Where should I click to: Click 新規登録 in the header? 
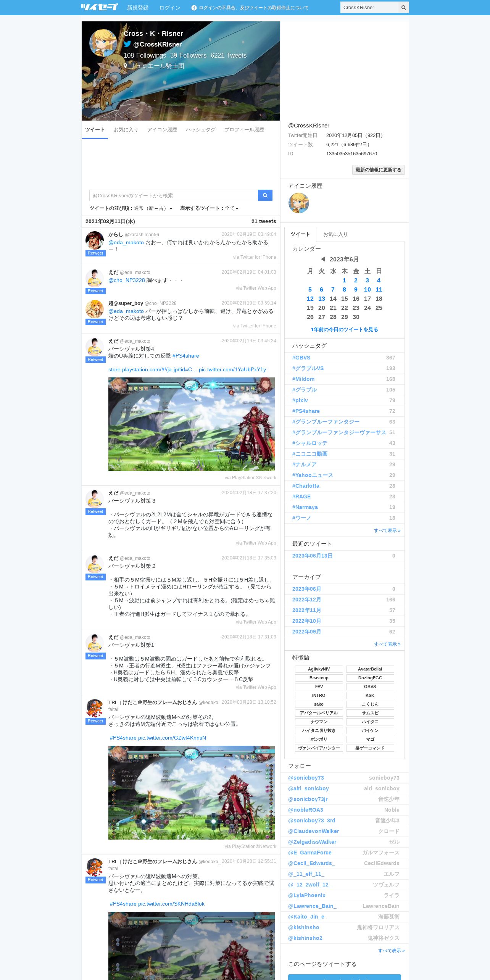click(138, 8)
